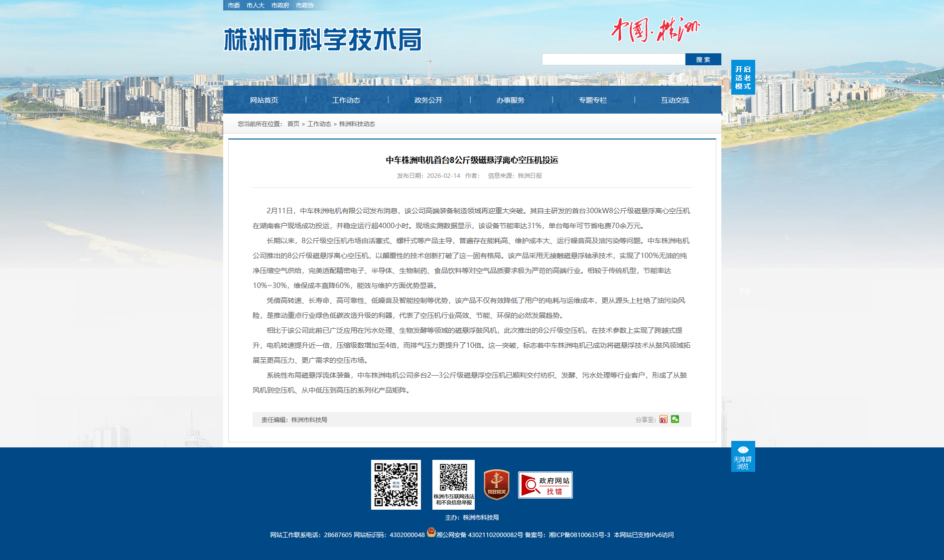
Task: Expand the 专题专栏 navigation item
Action: tap(592, 100)
